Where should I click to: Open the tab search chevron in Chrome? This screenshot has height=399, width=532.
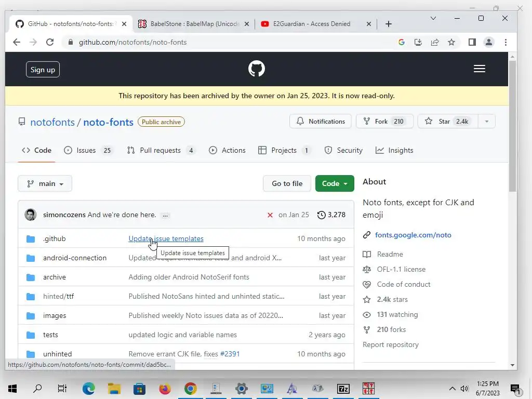coord(433,18)
